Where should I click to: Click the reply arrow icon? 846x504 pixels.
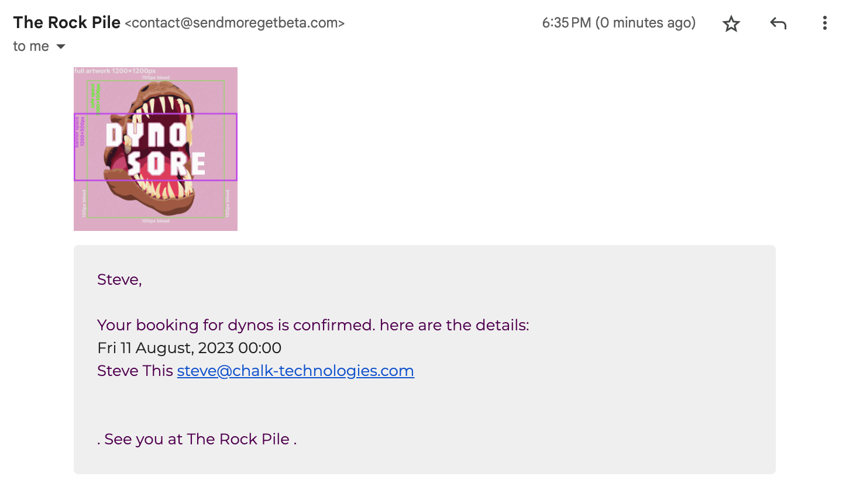click(x=778, y=23)
